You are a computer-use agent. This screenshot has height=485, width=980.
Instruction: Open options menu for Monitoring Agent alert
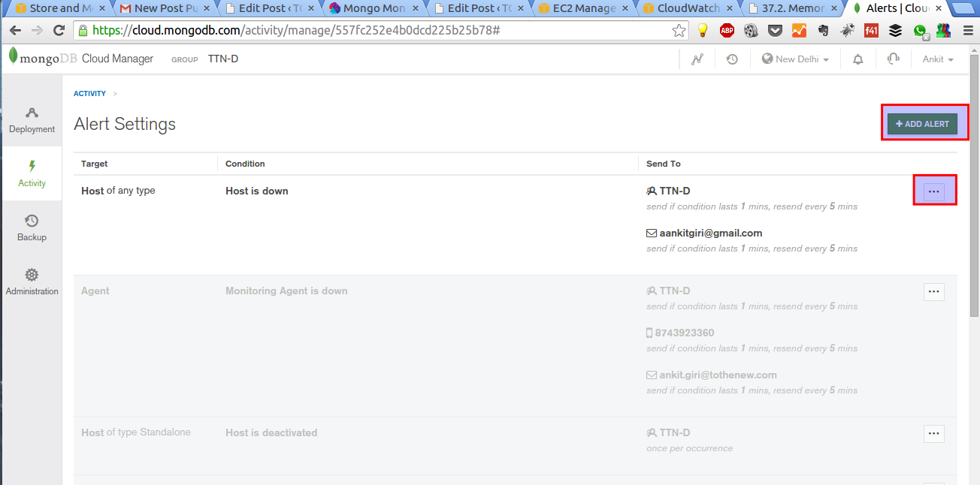(x=934, y=291)
